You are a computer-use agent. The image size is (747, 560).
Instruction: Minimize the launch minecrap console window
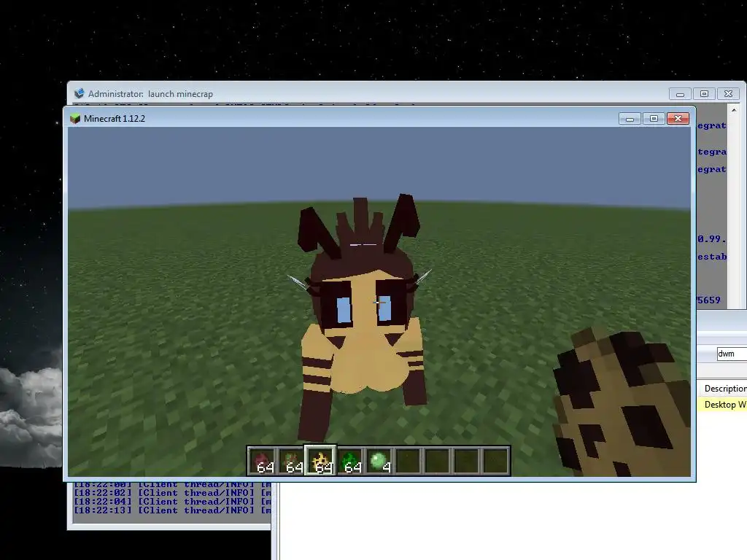click(680, 94)
